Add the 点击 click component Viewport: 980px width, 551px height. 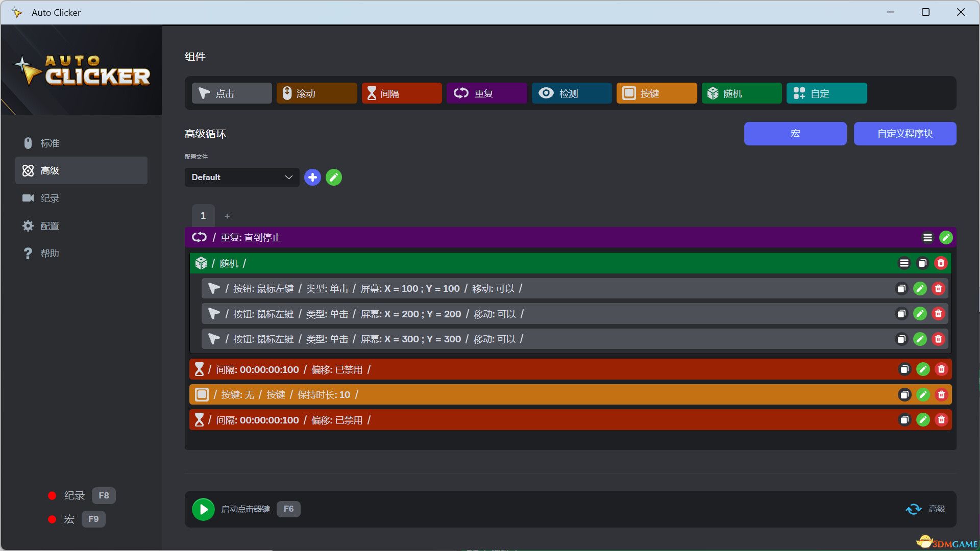232,93
